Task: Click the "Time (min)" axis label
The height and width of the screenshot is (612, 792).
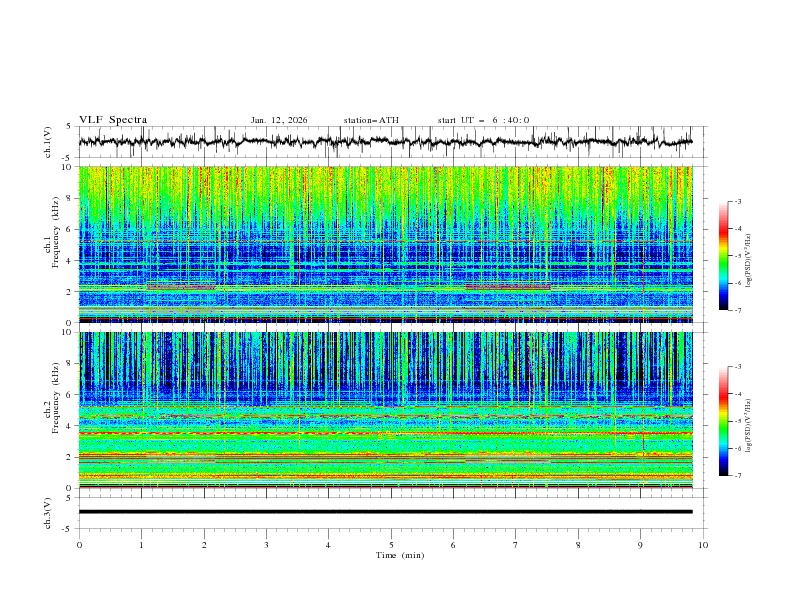Action: pos(400,555)
